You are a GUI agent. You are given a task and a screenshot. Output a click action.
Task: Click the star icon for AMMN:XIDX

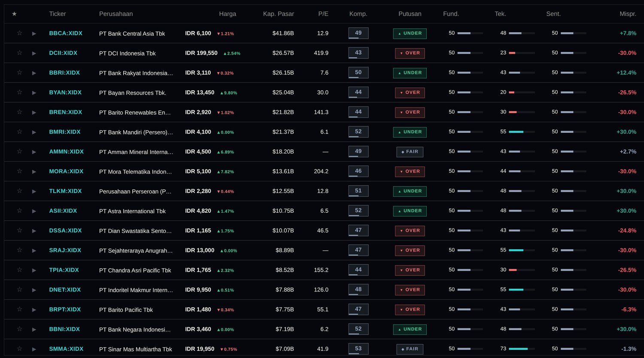[19, 152]
